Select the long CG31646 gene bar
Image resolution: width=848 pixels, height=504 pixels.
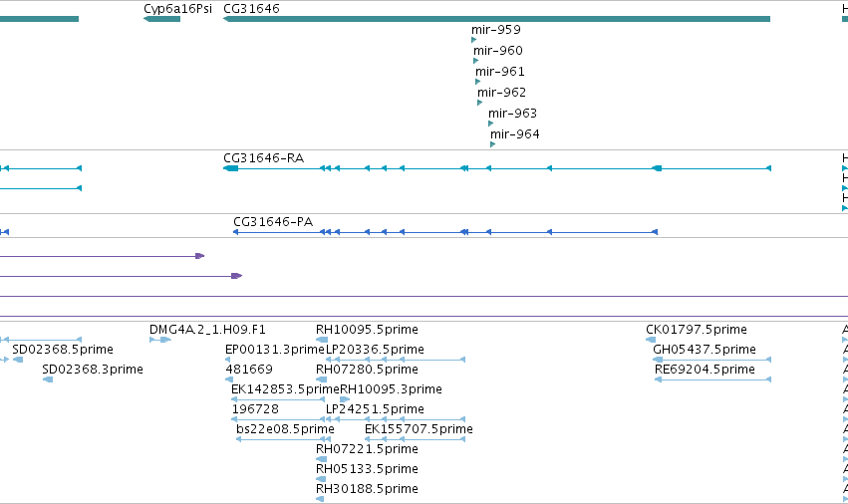pyautogui.click(x=496, y=19)
